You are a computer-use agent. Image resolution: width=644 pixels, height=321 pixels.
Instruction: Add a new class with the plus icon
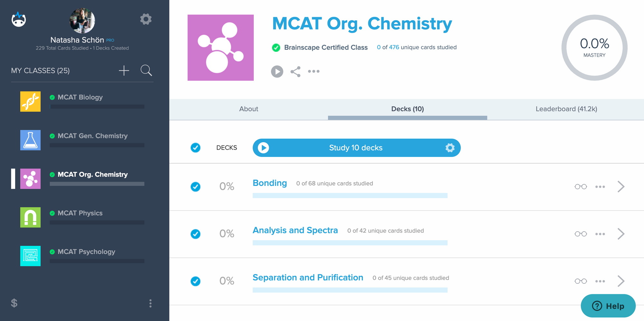pos(124,70)
